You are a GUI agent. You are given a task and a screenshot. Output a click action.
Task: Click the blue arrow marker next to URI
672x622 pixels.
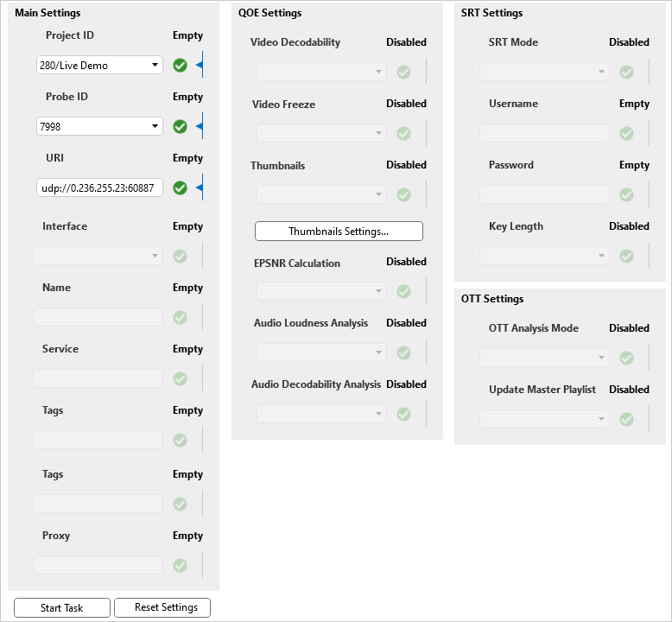[199, 187]
